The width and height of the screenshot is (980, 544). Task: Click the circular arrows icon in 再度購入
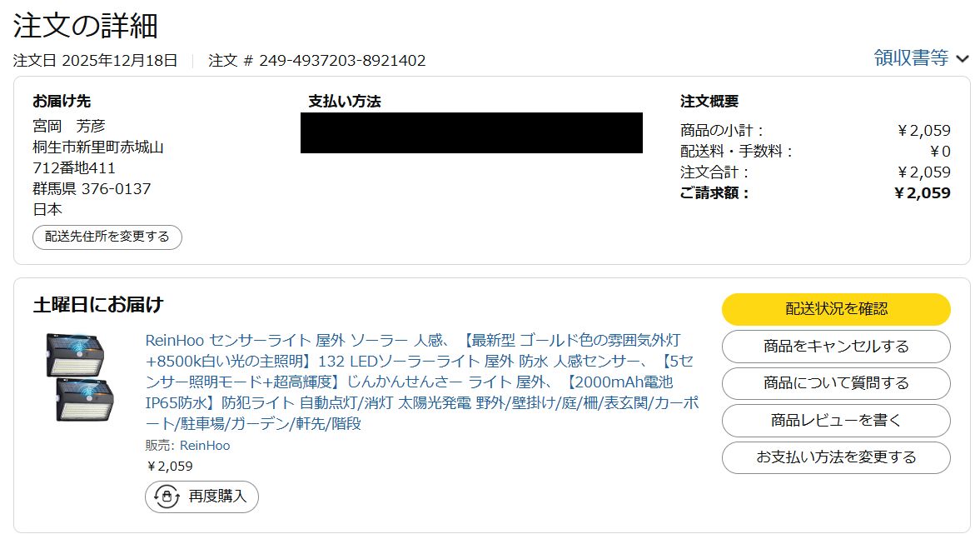[x=167, y=497]
